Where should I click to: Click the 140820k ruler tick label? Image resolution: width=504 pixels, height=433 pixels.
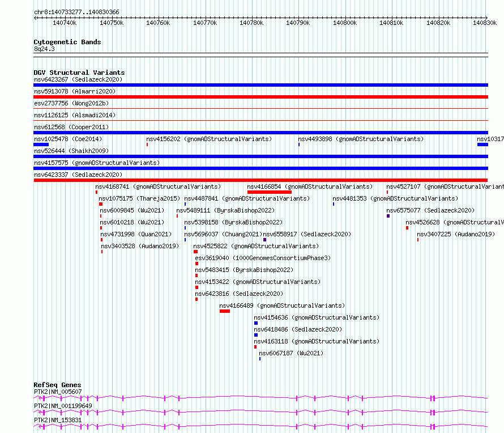point(438,23)
